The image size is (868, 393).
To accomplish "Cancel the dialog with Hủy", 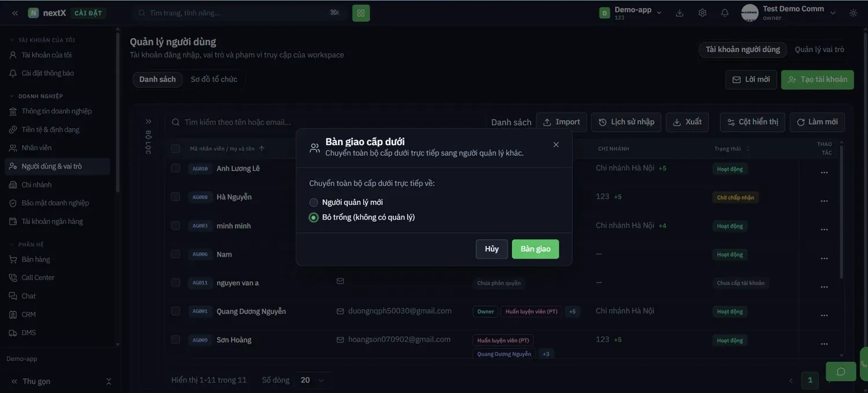I will point(492,249).
